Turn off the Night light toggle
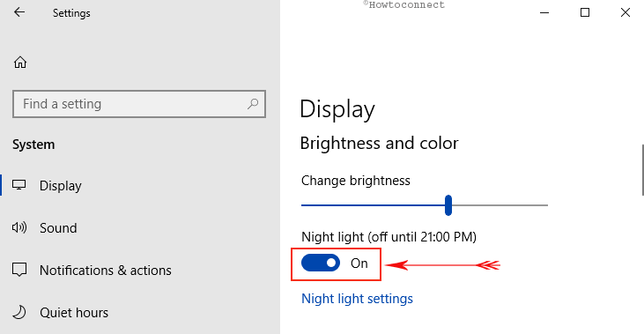Screen dimensions: 644x334 pos(321,263)
